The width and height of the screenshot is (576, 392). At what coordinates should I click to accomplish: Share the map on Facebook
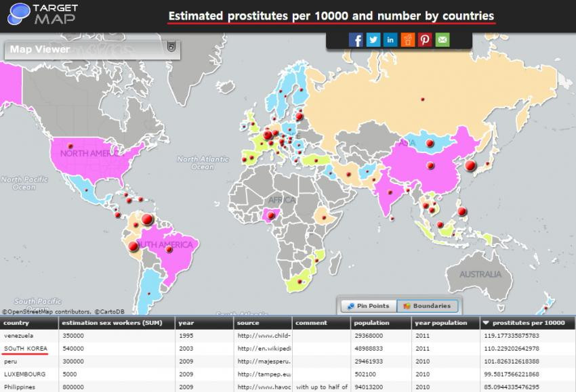pos(356,40)
